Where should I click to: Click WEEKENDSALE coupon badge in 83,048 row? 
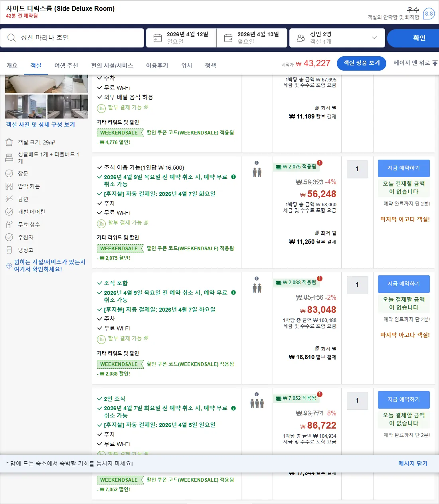pyautogui.click(x=120, y=364)
